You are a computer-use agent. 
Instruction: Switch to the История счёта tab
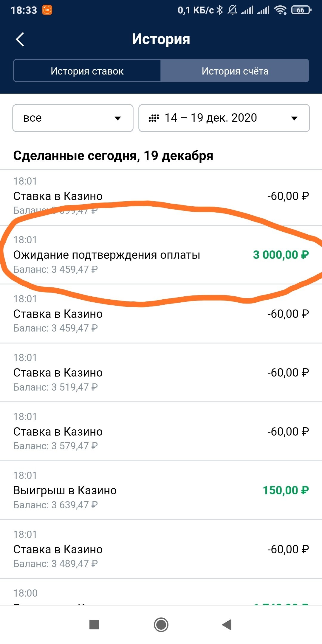pos(235,71)
